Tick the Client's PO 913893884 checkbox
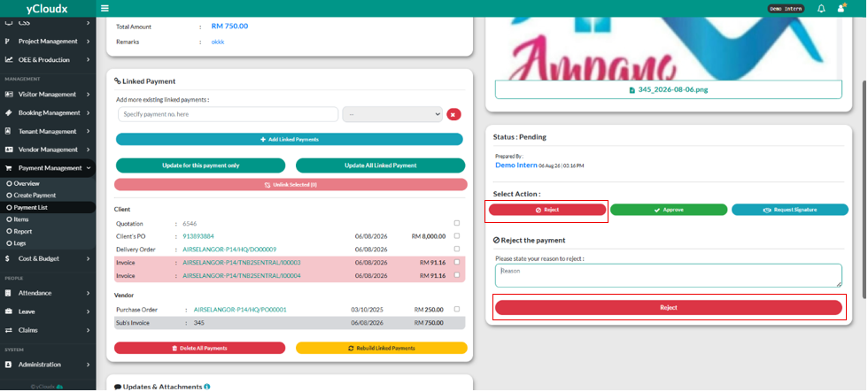This screenshot has height=392, width=868. click(x=457, y=236)
